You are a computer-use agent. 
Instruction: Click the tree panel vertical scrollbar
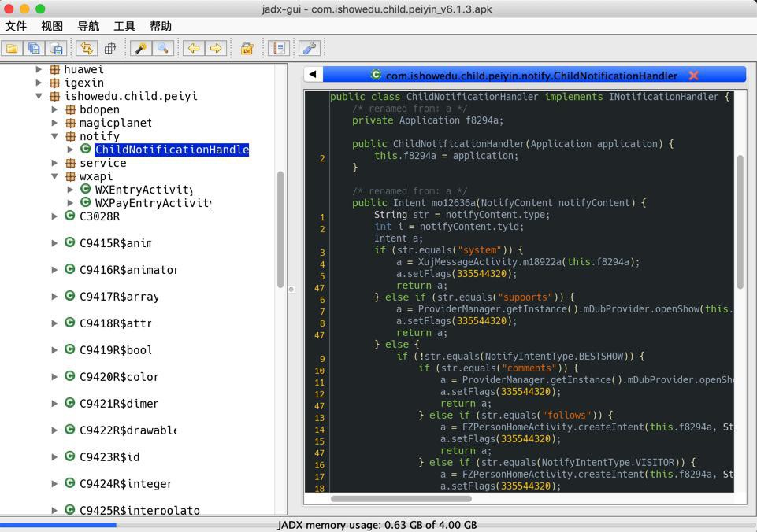click(x=280, y=229)
